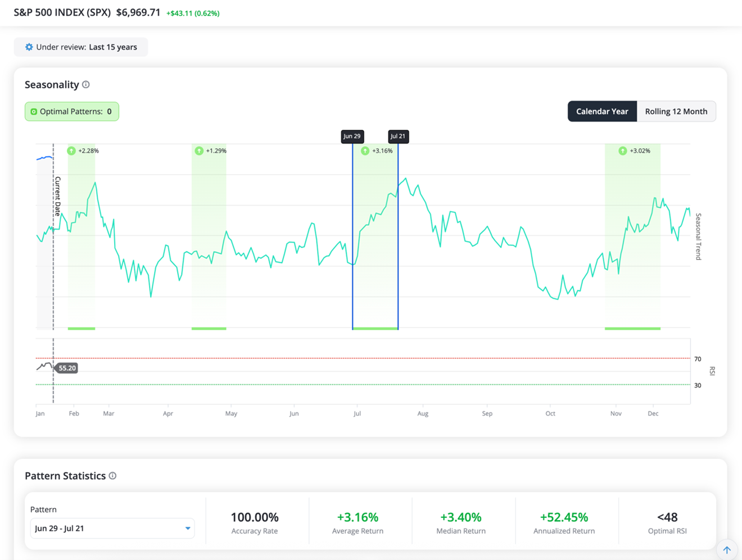The width and height of the screenshot is (742, 560).
Task: Click the Seasonality info icon
Action: (86, 85)
